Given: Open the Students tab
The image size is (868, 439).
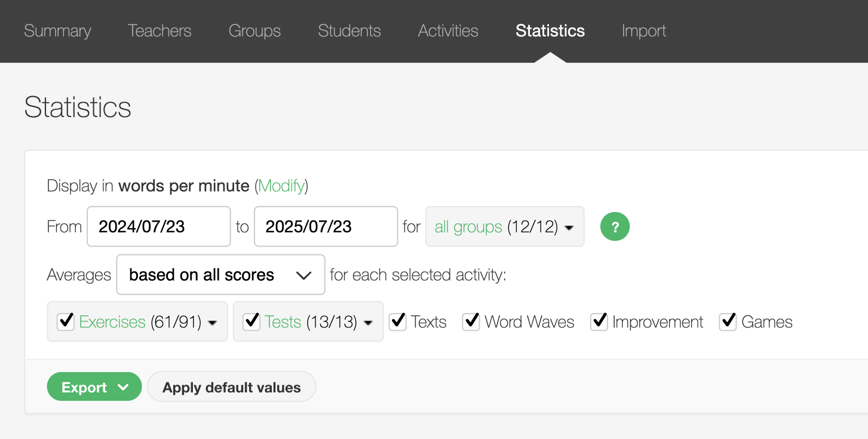Looking at the screenshot, I should click(349, 31).
